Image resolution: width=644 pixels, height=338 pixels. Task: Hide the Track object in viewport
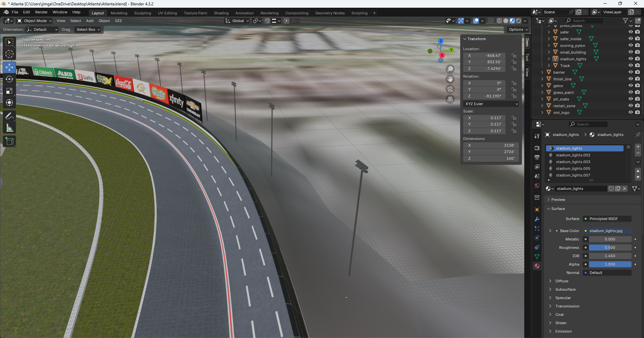click(x=631, y=66)
